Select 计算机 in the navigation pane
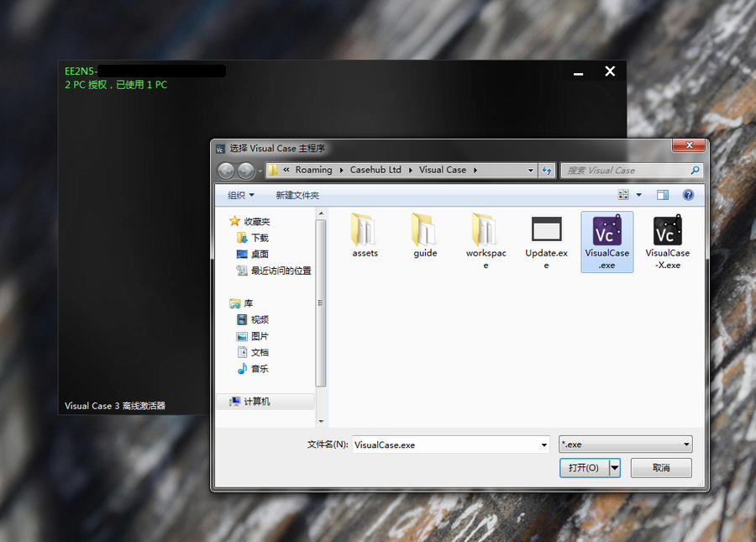 click(257, 402)
